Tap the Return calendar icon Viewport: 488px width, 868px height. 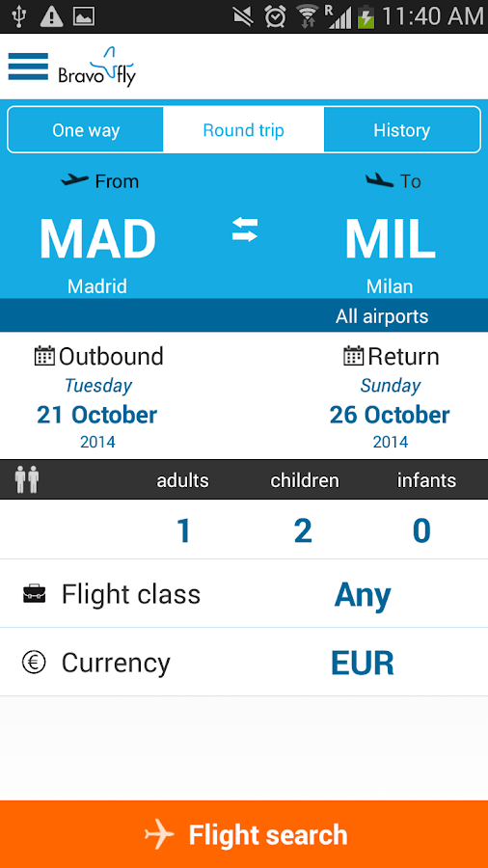tap(354, 356)
